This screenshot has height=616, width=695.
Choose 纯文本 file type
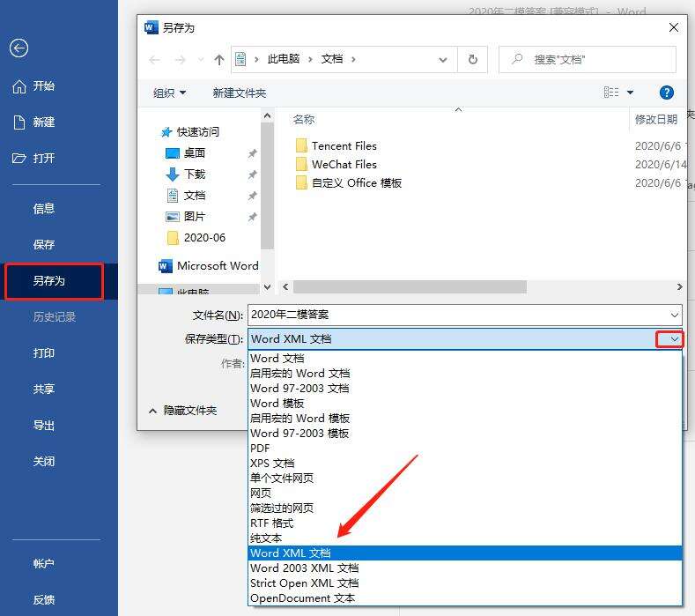pyautogui.click(x=464, y=538)
